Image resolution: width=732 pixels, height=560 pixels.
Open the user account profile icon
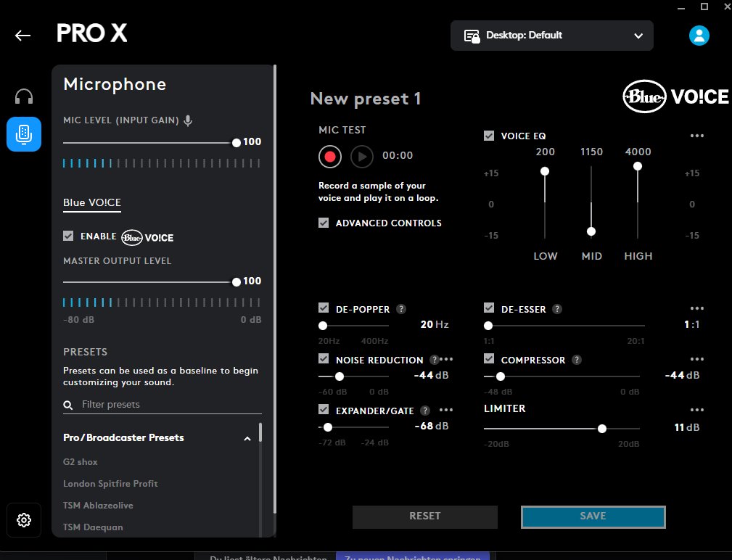coord(699,36)
